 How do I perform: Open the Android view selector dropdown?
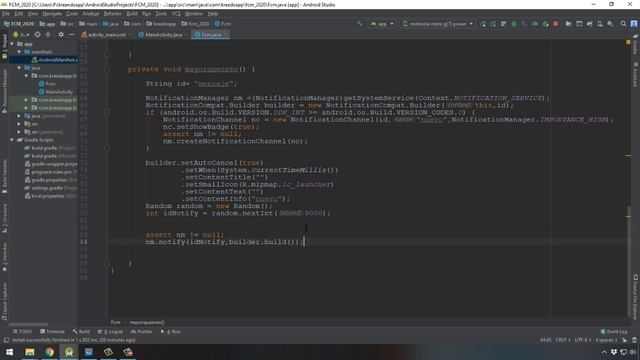pyautogui.click(x=20, y=35)
